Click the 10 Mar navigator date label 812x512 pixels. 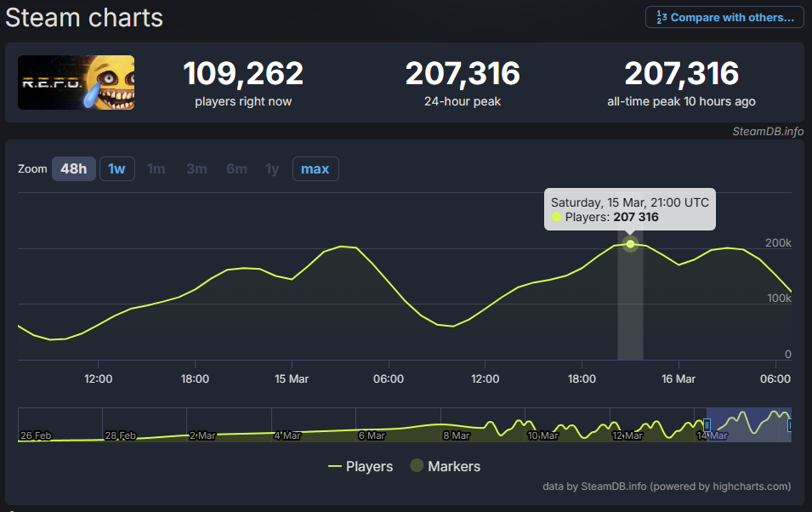pos(542,435)
